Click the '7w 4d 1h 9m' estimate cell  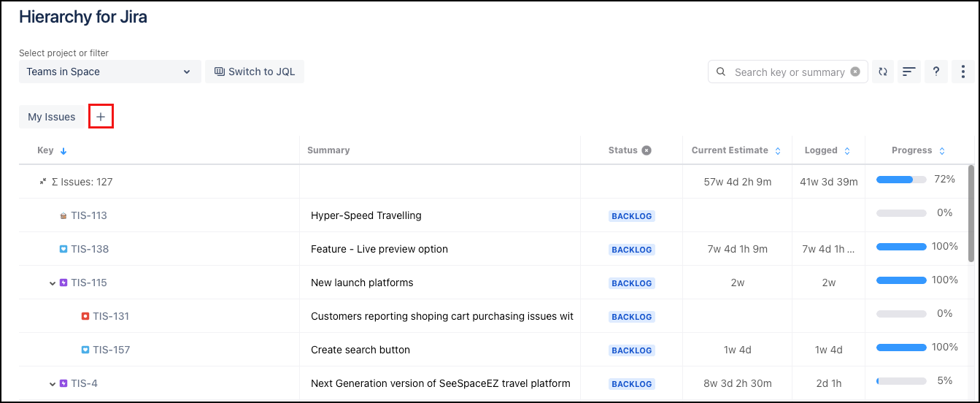coord(738,249)
